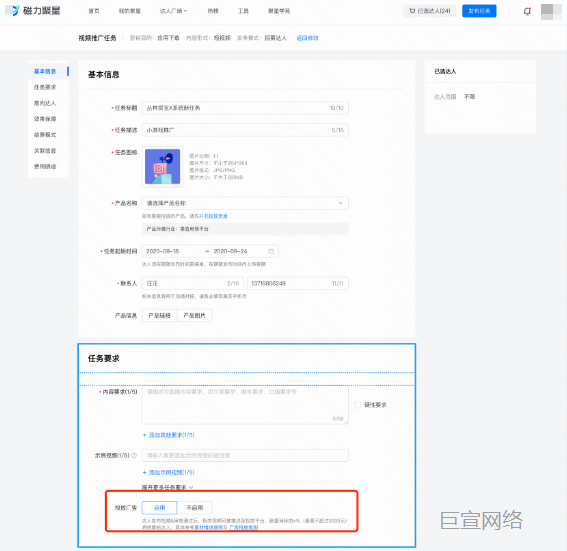Expand the 达人广场 menu
Screen dimensions: 567x551
(x=174, y=11)
